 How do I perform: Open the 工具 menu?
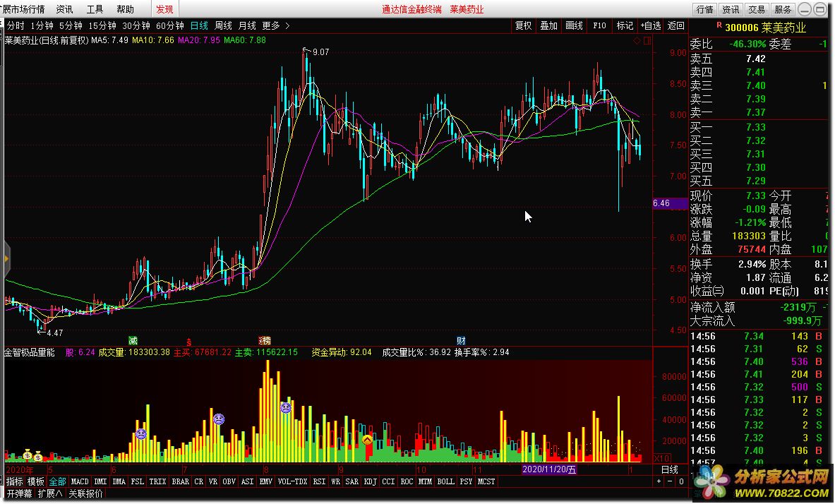click(x=95, y=9)
